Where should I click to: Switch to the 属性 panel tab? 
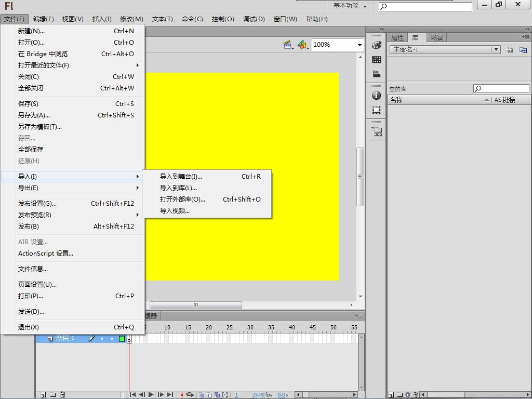pyautogui.click(x=397, y=37)
